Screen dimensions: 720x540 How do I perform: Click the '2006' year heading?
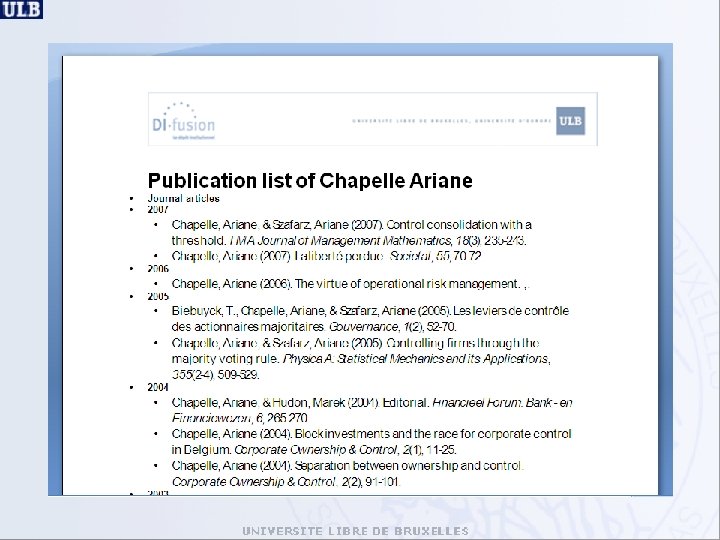point(158,269)
